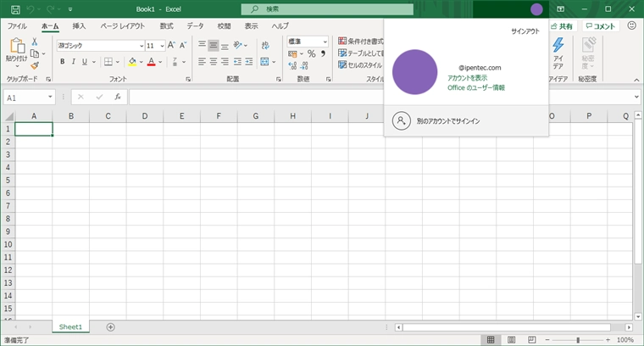Open the font name dropdown
Image resolution: width=644 pixels, height=346 pixels.
click(x=142, y=46)
